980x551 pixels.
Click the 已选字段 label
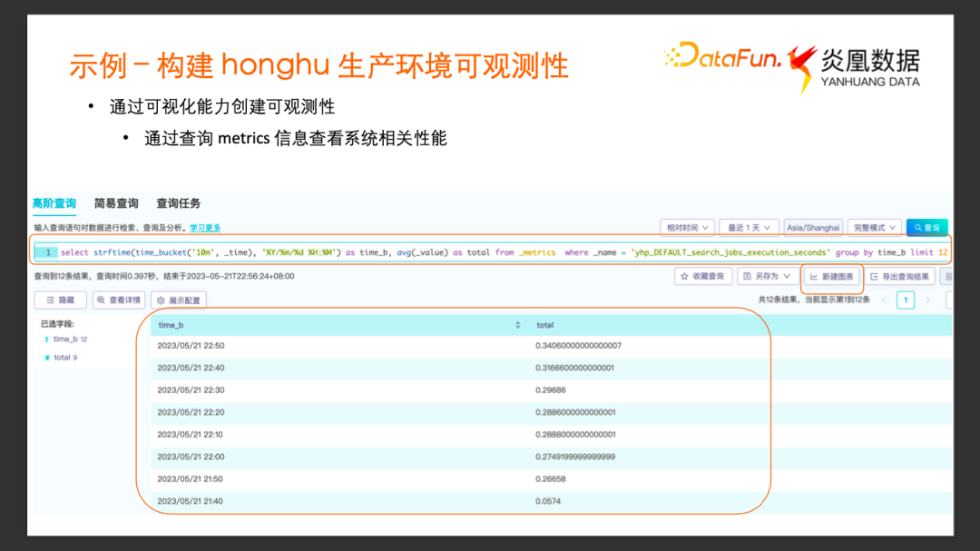[x=57, y=324]
